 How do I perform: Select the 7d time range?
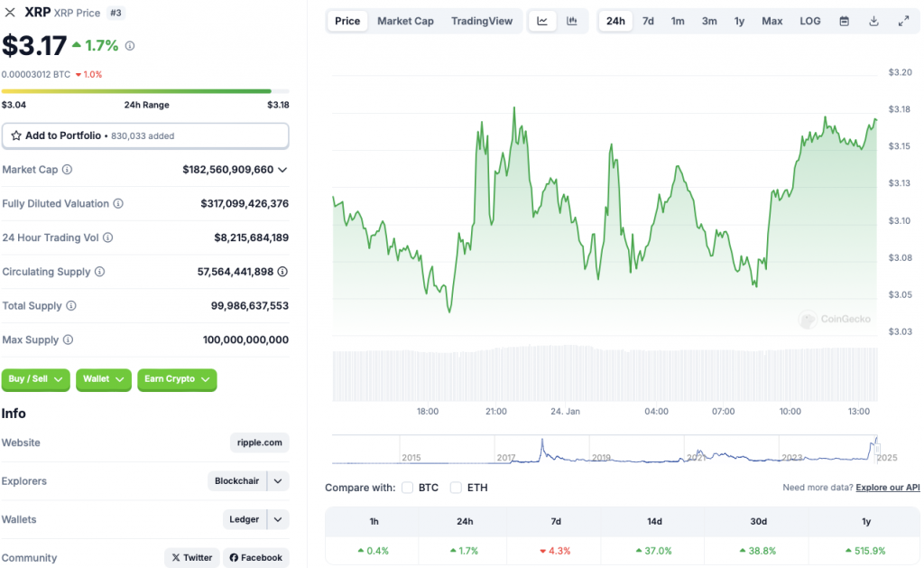[648, 22]
